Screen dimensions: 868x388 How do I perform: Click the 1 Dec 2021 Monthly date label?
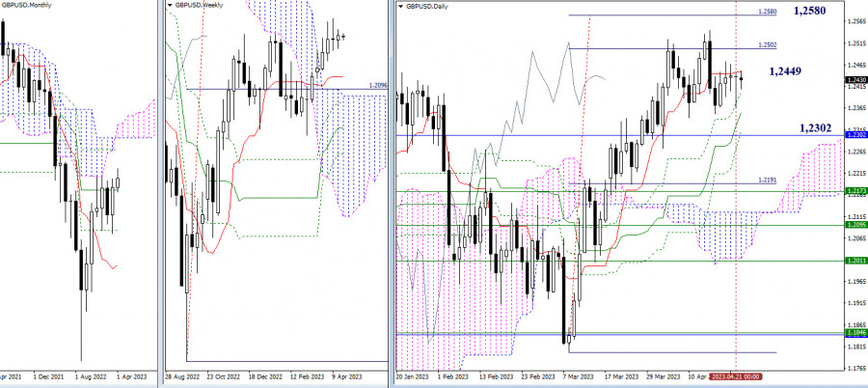(x=49, y=376)
